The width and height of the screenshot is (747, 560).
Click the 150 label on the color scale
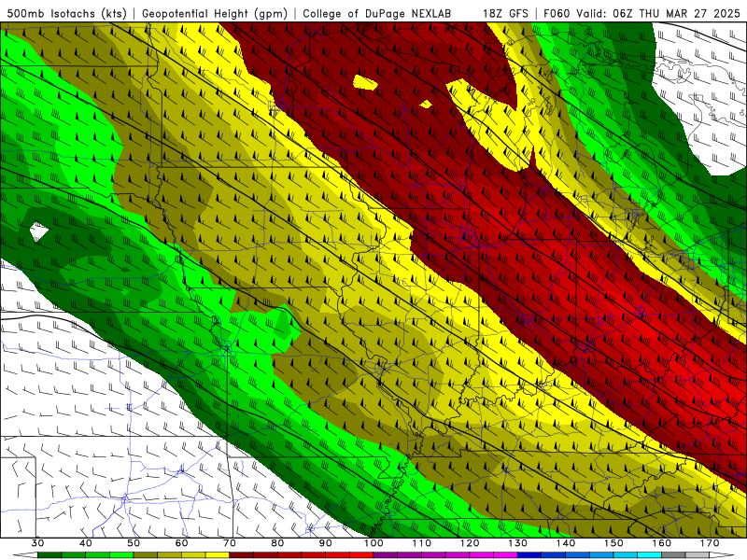pos(613,543)
